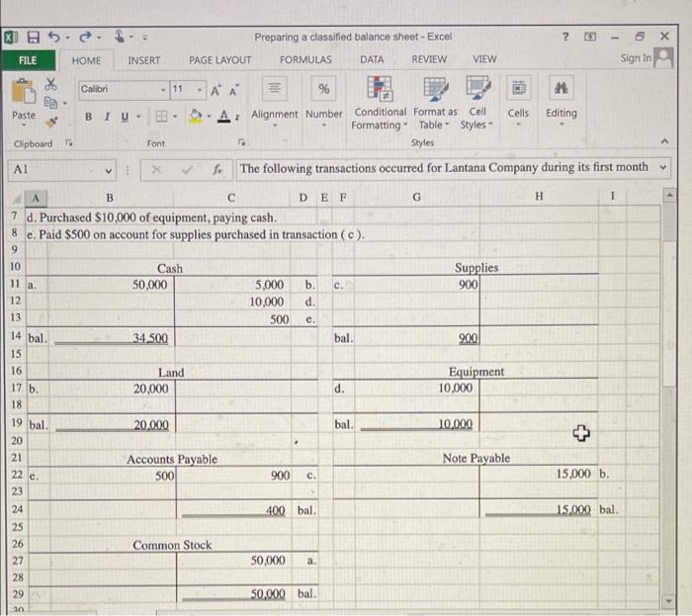Apply the red Font Color A
692x616 pixels.
(x=224, y=117)
